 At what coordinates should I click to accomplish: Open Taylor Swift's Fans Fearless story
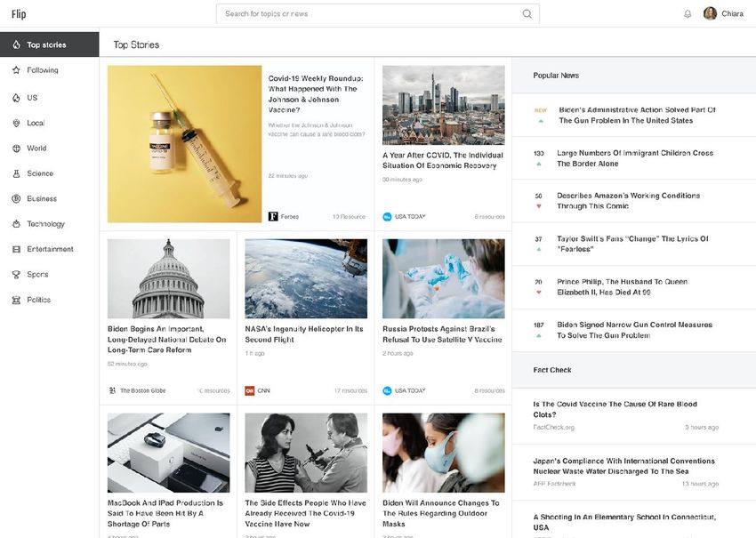pyautogui.click(x=632, y=244)
